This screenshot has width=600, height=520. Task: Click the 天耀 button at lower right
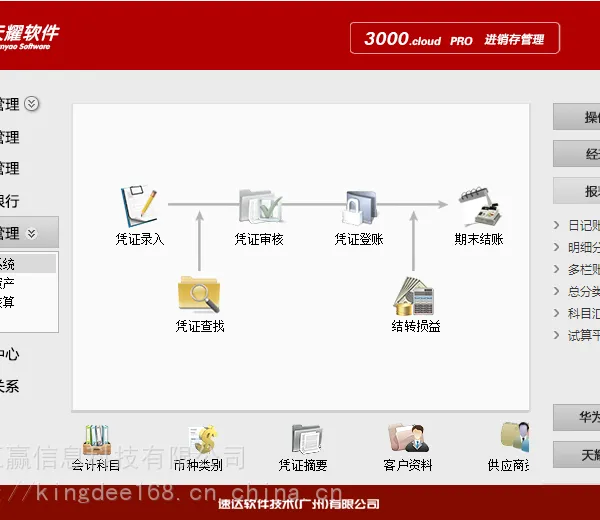pos(577,455)
